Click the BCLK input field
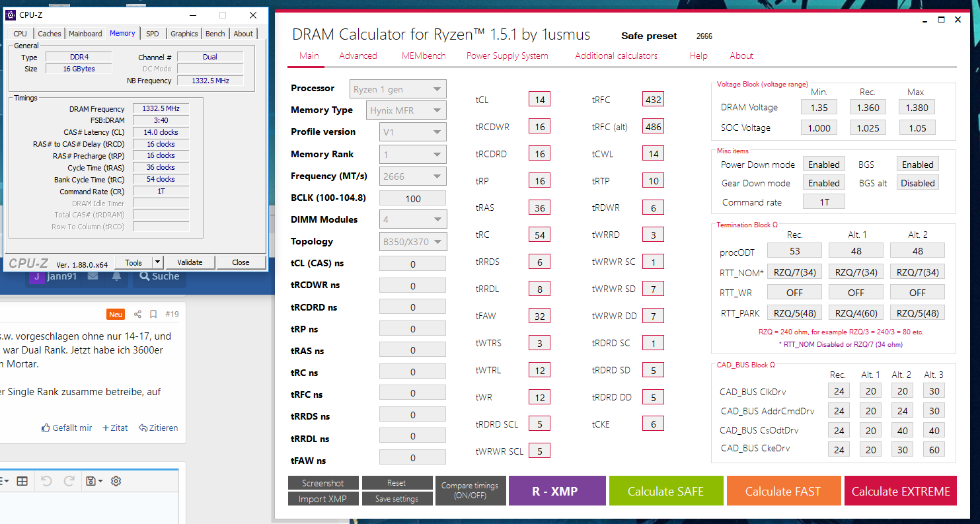 coord(413,198)
